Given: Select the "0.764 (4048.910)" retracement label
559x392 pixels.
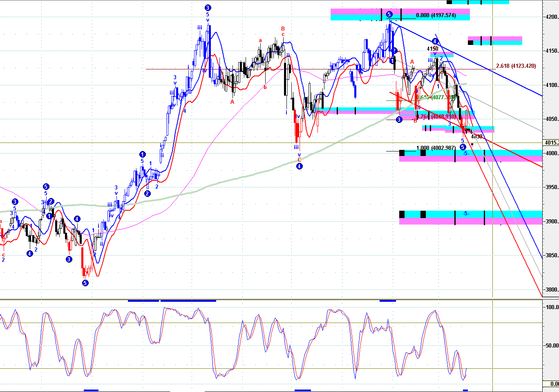Looking at the screenshot, I should coord(436,117).
